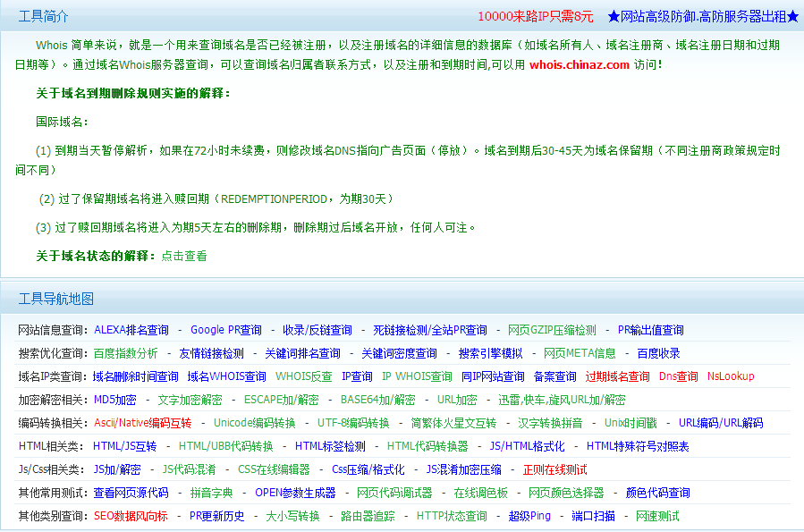The width and height of the screenshot is (804, 532).
Task: Open 拼音字典 tool
Action: 211,493
